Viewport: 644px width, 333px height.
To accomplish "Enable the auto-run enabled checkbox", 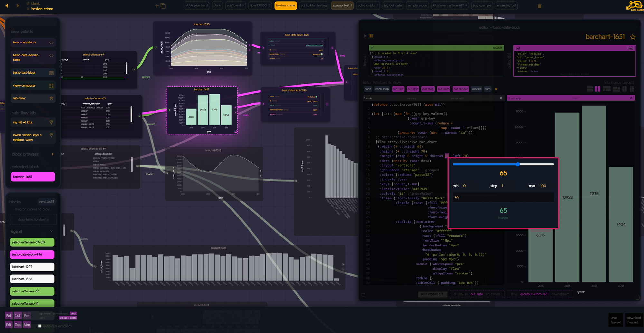I will (40, 326).
